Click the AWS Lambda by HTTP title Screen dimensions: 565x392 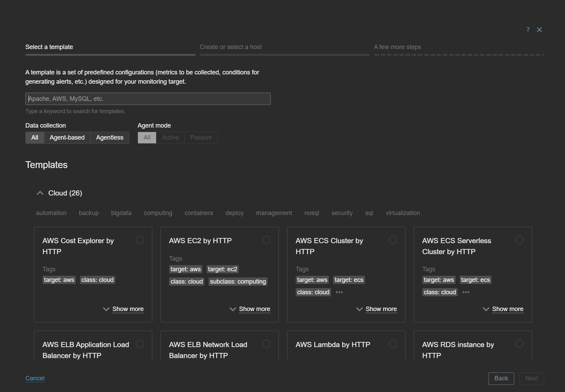pos(333,345)
